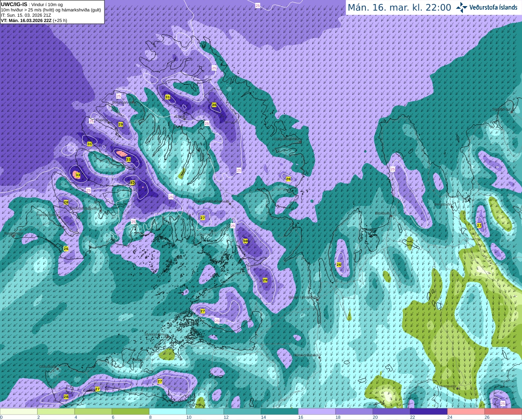Image resolution: width=522 pixels, height=420 pixels.
Task: Click the 12–14 m/s teal legend swatch
Action: pos(242,411)
